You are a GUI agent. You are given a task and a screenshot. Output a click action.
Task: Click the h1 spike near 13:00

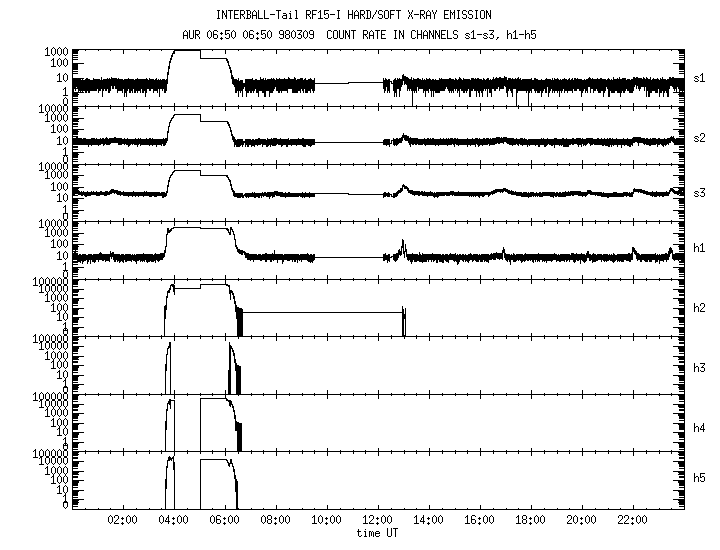tap(403, 245)
